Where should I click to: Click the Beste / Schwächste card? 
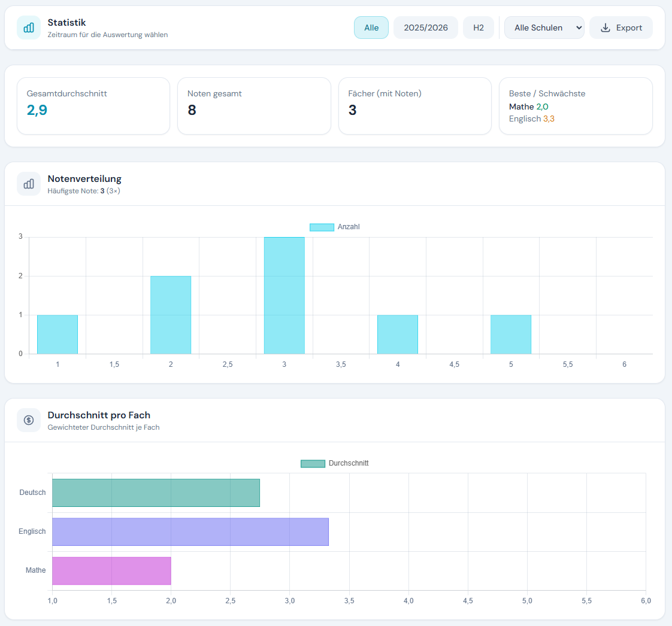coord(576,106)
